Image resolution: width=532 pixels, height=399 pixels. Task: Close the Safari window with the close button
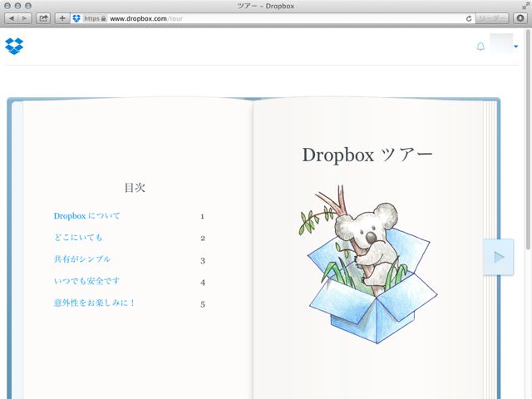[x=7, y=6]
